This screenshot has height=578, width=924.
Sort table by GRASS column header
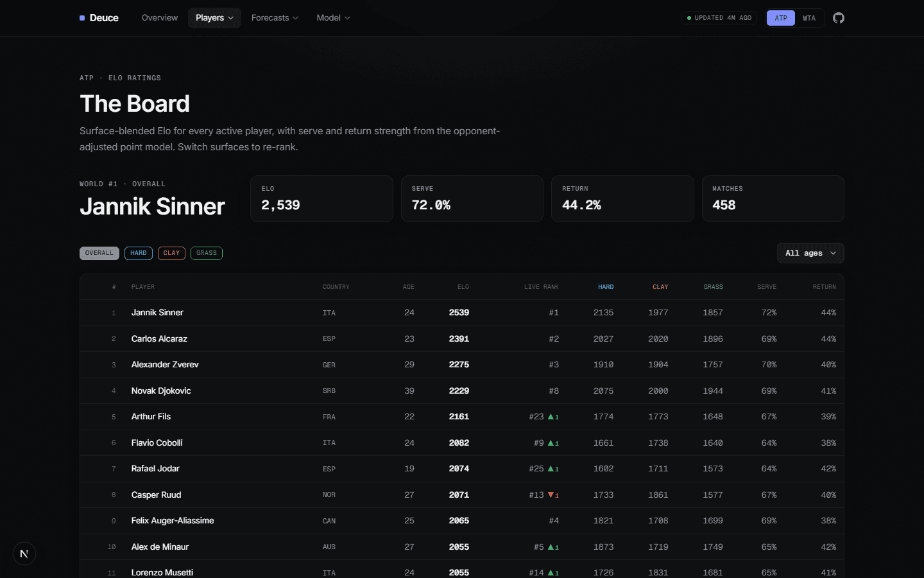tap(713, 287)
